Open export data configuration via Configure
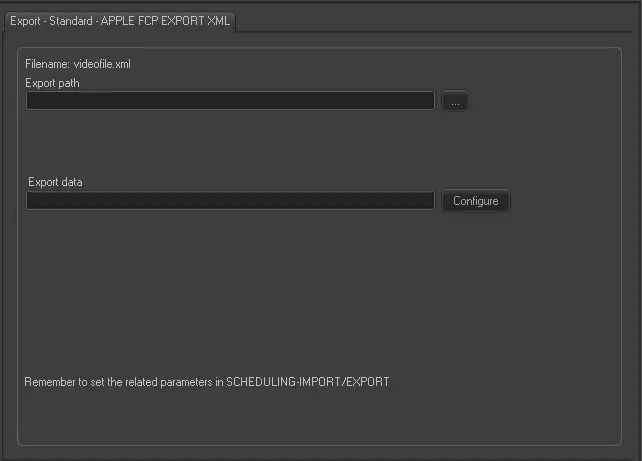The height and width of the screenshot is (461, 642). coord(475,201)
